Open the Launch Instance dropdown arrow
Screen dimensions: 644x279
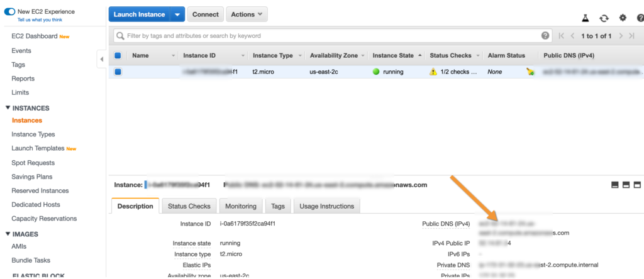[x=177, y=14]
